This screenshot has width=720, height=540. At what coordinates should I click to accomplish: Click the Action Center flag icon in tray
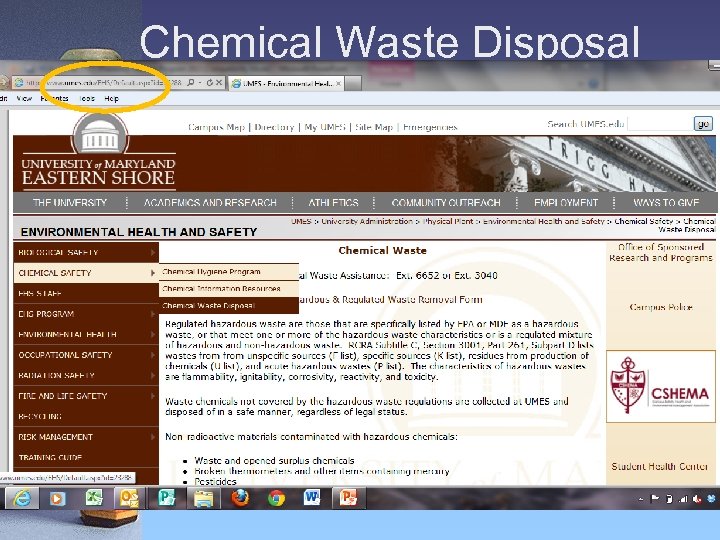[x=655, y=499]
